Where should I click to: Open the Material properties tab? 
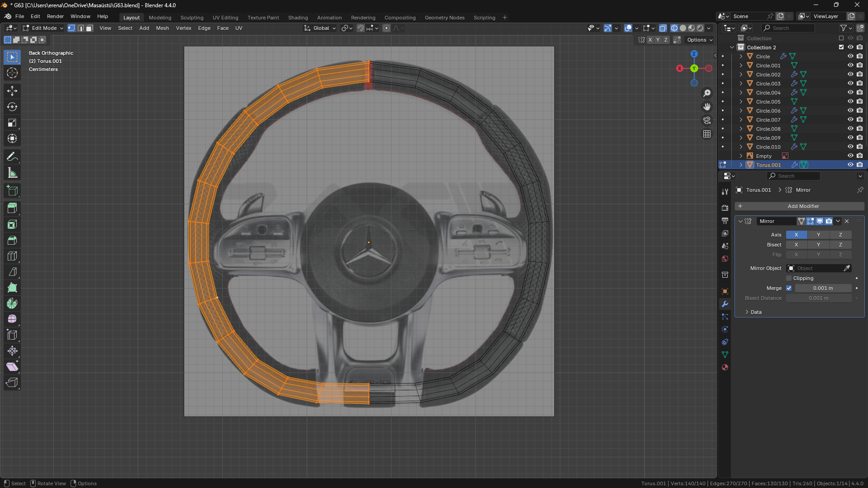(725, 367)
